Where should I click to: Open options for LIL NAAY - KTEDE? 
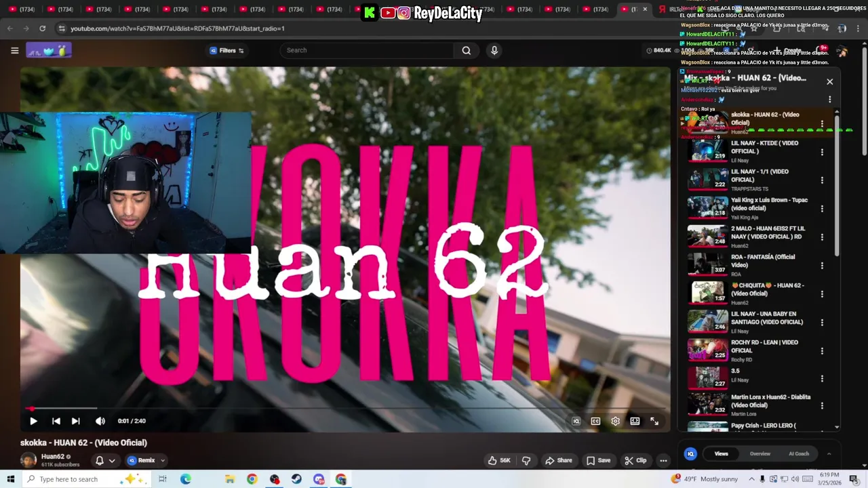[822, 152]
